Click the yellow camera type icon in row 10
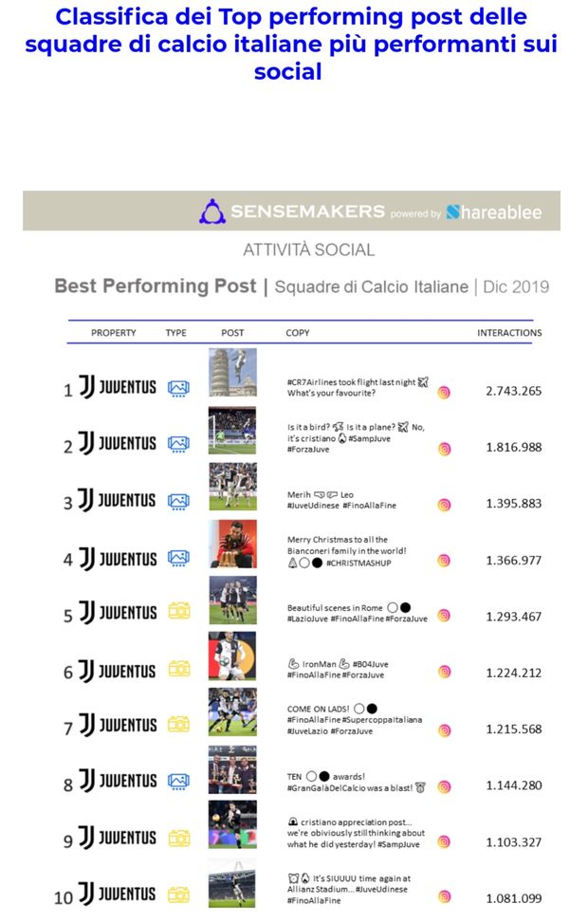Image resolution: width=588 pixels, height=923 pixels. tap(178, 895)
